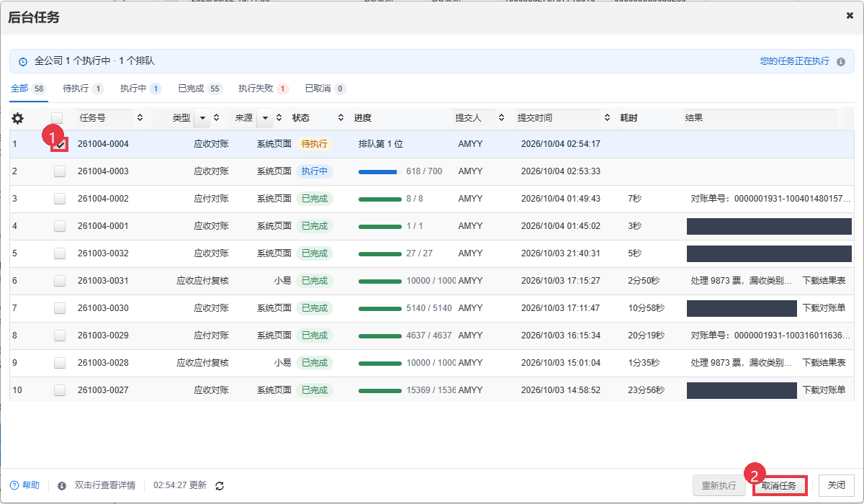Sort by the 状态 column arrows
This screenshot has width=864, height=504.
click(x=341, y=117)
